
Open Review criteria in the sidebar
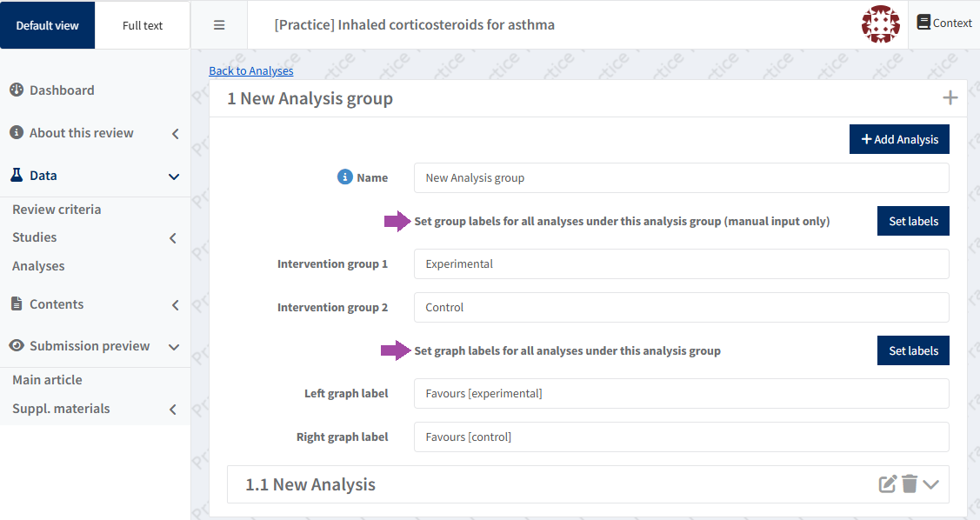[x=57, y=210]
